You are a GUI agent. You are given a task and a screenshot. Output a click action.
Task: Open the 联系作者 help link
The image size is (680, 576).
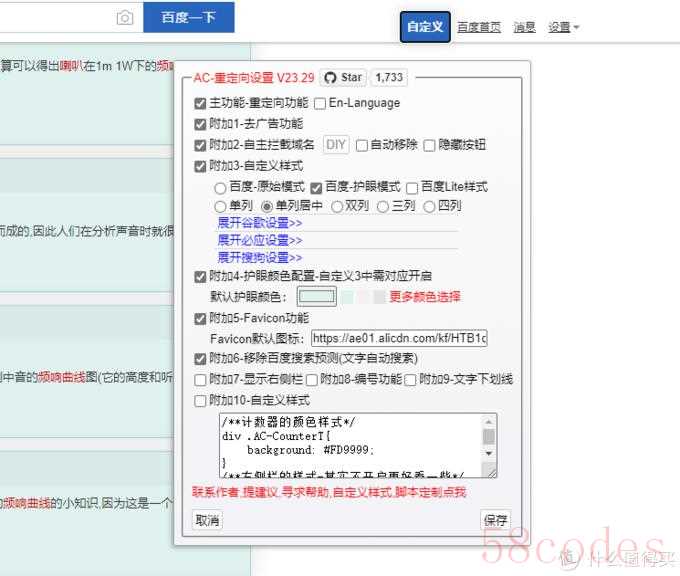(x=329, y=492)
